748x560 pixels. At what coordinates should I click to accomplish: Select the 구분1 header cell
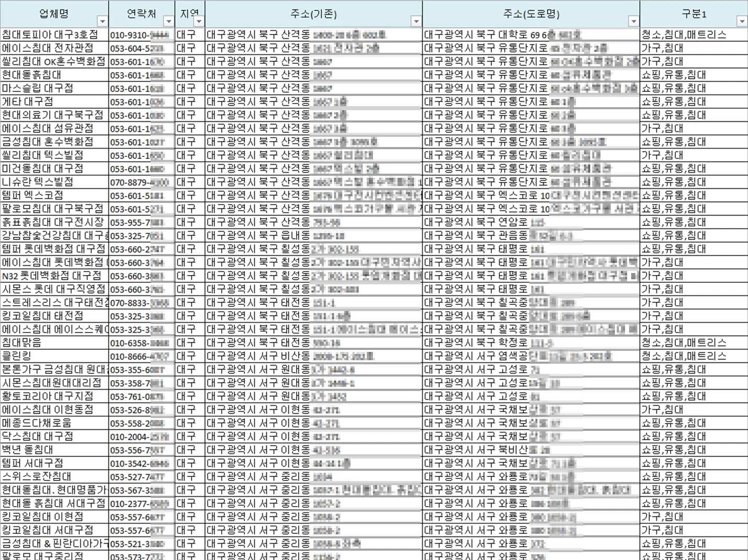coord(694,14)
